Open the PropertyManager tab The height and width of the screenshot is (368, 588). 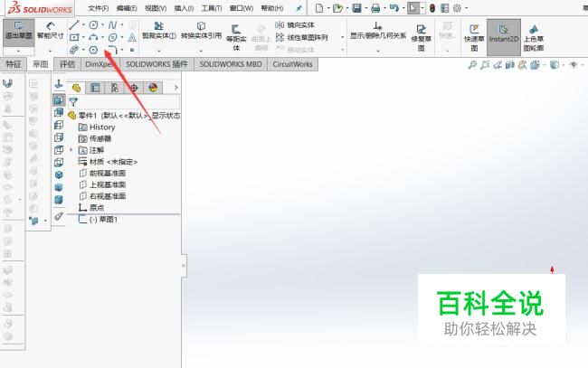tap(95, 88)
